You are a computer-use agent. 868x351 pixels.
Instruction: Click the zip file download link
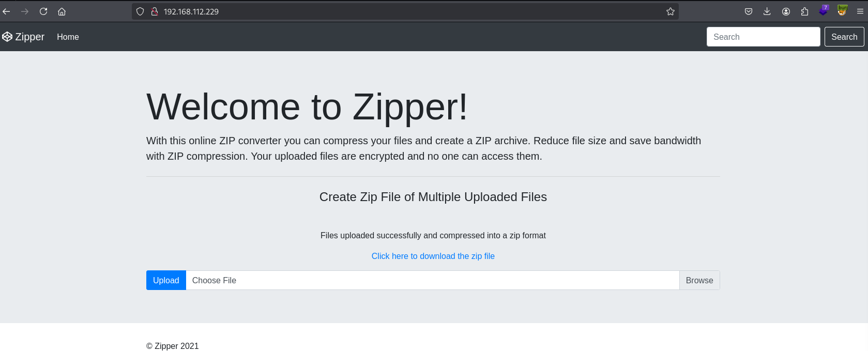433,256
